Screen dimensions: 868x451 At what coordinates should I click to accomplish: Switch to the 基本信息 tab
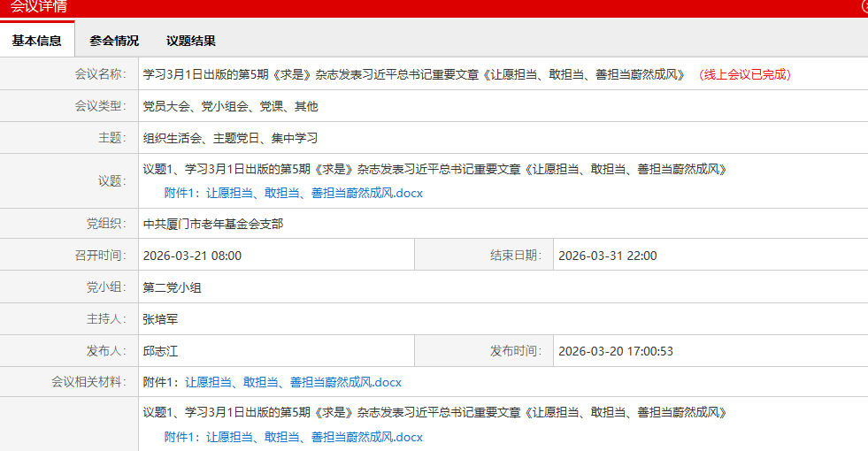pyautogui.click(x=37, y=41)
